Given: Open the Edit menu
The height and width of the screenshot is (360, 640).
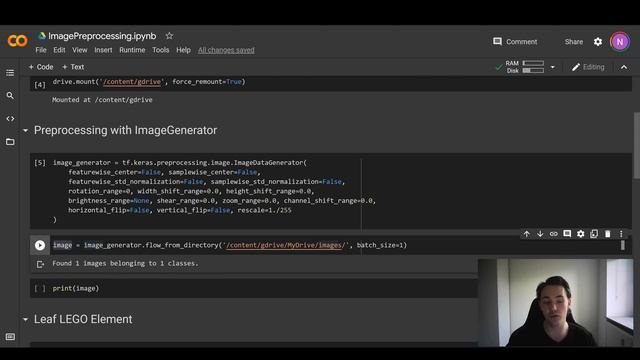Looking at the screenshot, I should [59, 50].
